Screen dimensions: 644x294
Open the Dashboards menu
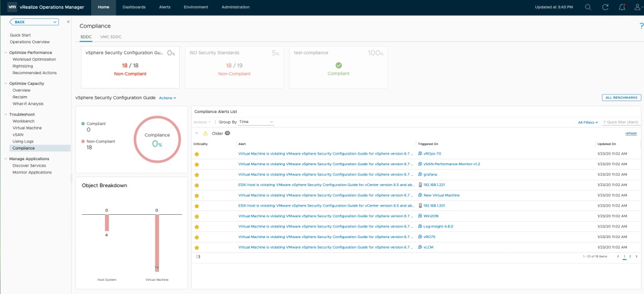pyautogui.click(x=134, y=7)
